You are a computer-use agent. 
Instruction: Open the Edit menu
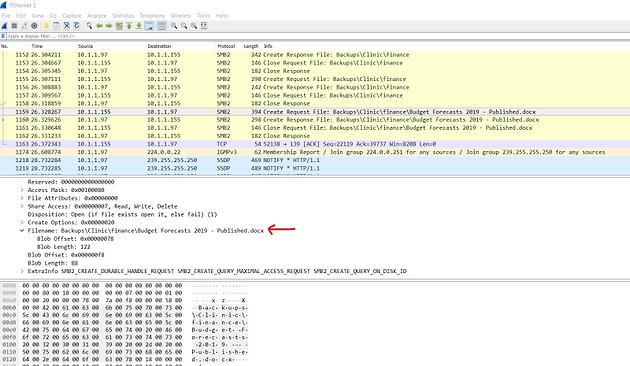pos(21,16)
